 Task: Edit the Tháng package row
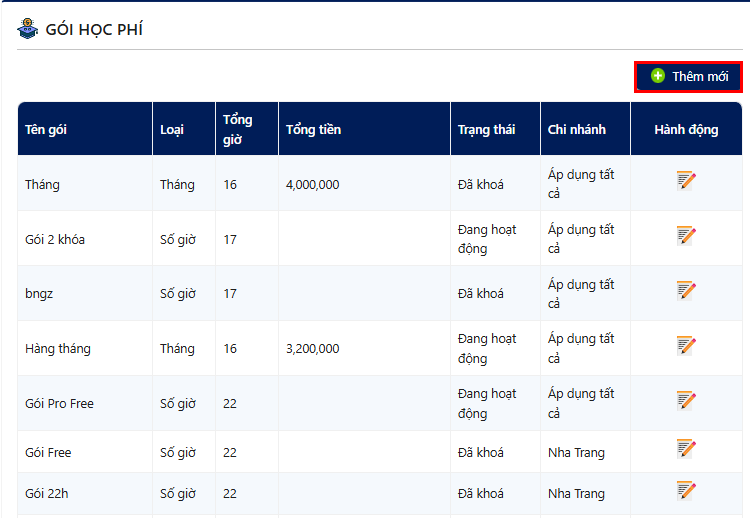686,180
